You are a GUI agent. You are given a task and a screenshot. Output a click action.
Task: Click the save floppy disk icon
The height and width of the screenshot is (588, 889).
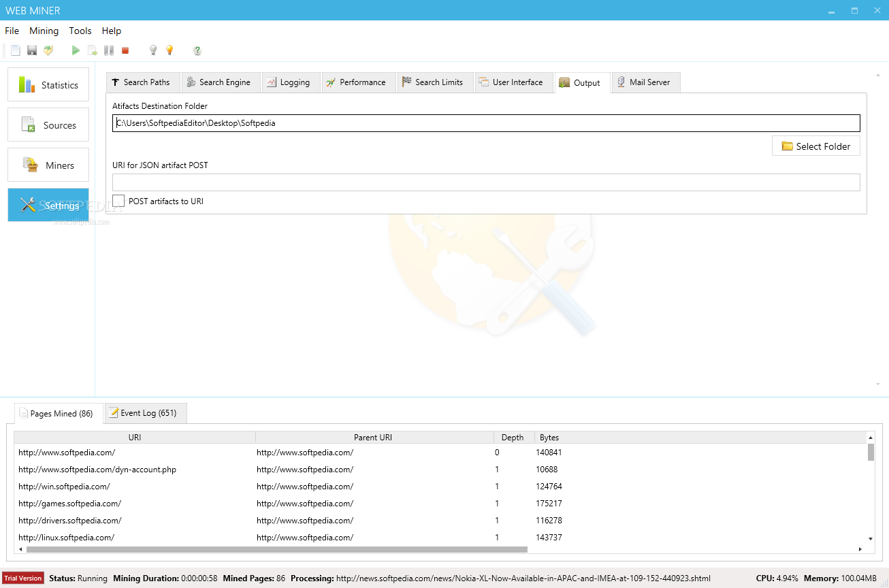click(x=32, y=50)
